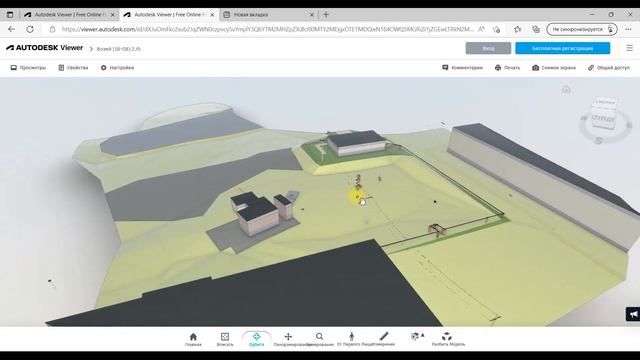The height and width of the screenshot is (360, 640).
Task: Close the first Autodesk Viewer tab
Action: [113, 15]
